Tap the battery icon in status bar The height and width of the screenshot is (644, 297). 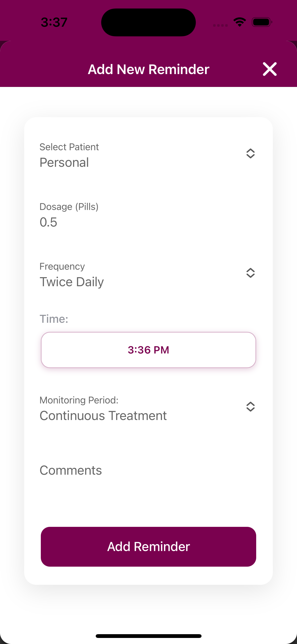(262, 22)
